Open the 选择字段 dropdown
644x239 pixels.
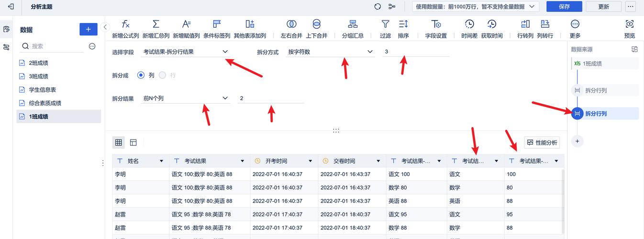tap(186, 52)
